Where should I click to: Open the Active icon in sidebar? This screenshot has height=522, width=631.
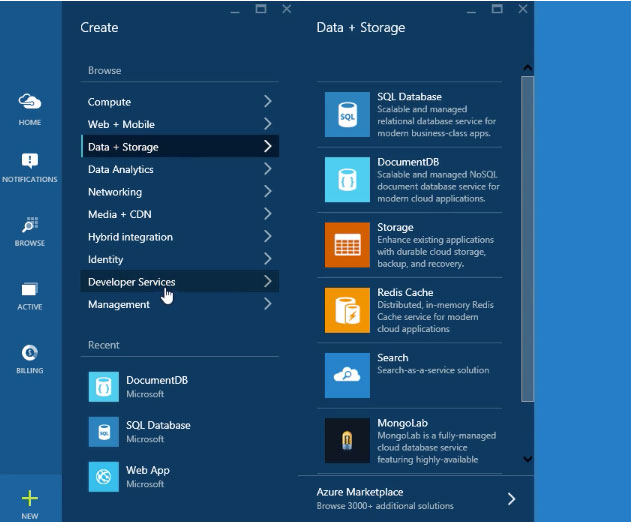point(30,289)
